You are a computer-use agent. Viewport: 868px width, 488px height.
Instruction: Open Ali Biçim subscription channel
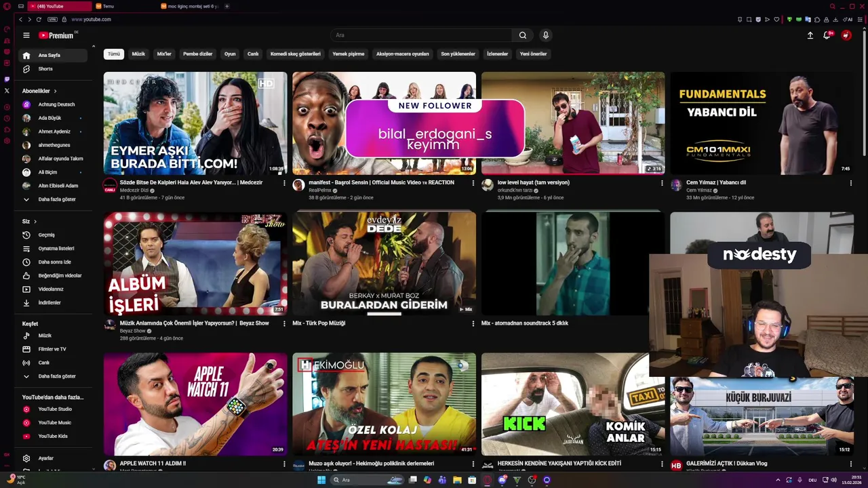54,172
